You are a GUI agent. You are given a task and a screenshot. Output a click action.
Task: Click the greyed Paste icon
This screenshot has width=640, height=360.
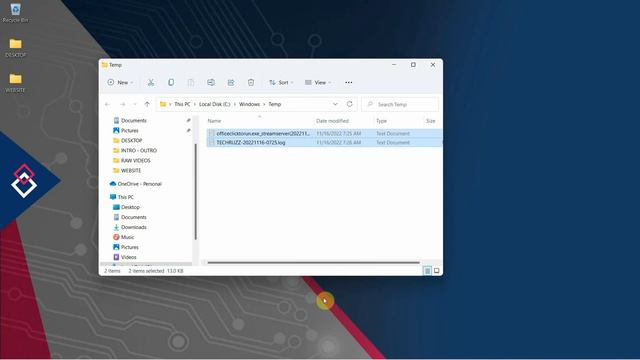click(x=191, y=82)
